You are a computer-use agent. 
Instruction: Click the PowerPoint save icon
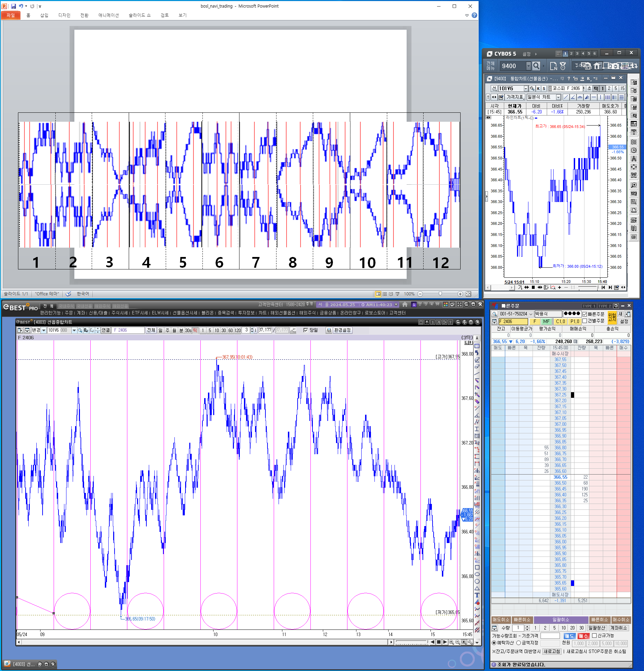pyautogui.click(x=13, y=6)
